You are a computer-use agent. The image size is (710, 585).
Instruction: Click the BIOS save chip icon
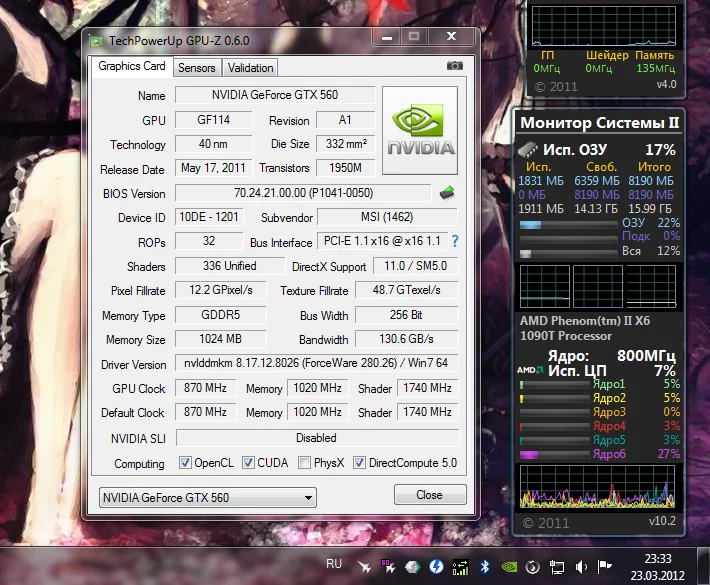coord(447,193)
